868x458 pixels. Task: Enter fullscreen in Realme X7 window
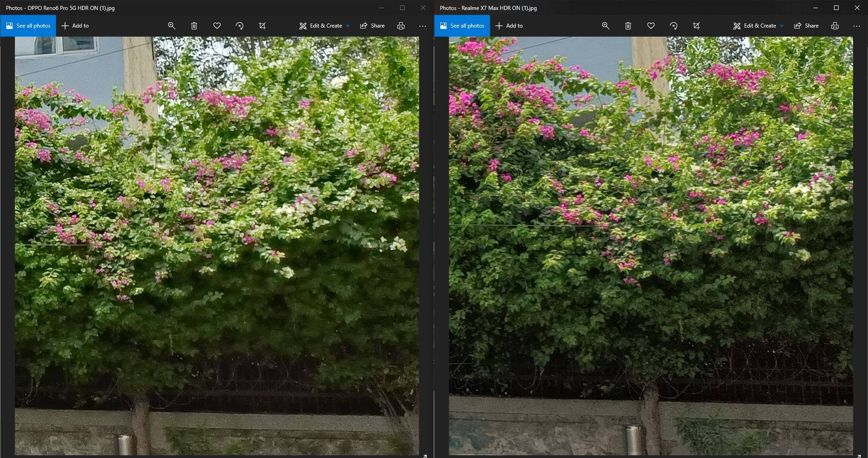click(859, 455)
